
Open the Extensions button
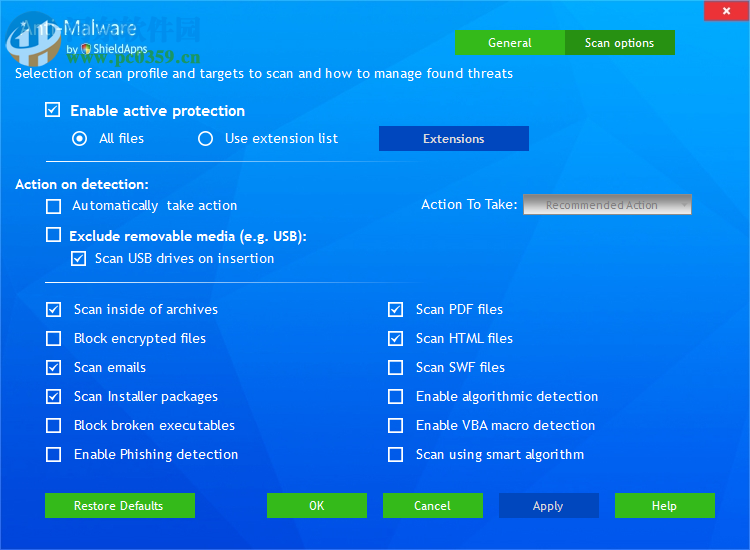(454, 139)
